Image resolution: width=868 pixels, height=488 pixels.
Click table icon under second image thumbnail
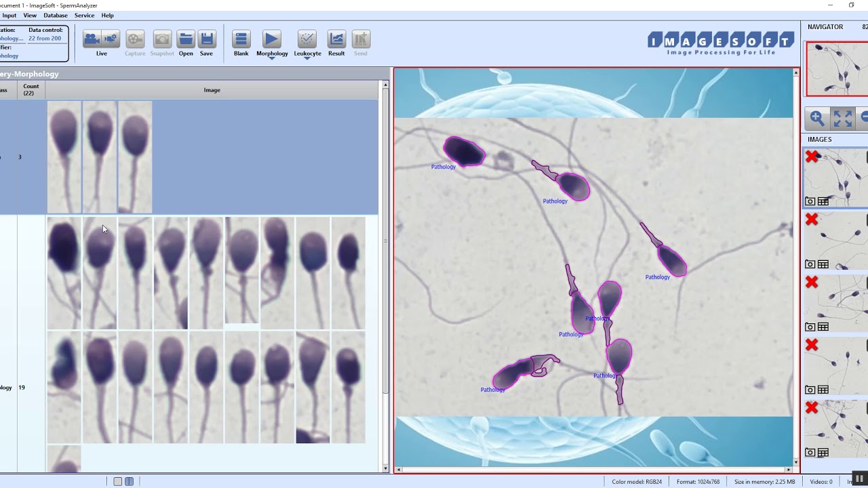point(823,264)
